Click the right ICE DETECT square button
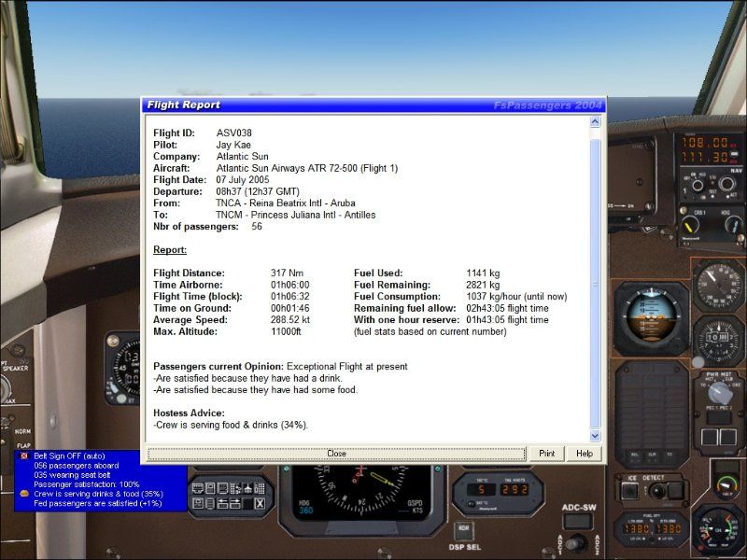 coord(675,491)
